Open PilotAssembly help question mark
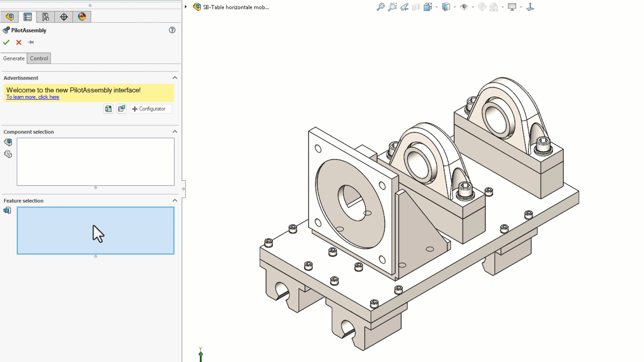Viewport: 644px width, 362px height. point(172,30)
